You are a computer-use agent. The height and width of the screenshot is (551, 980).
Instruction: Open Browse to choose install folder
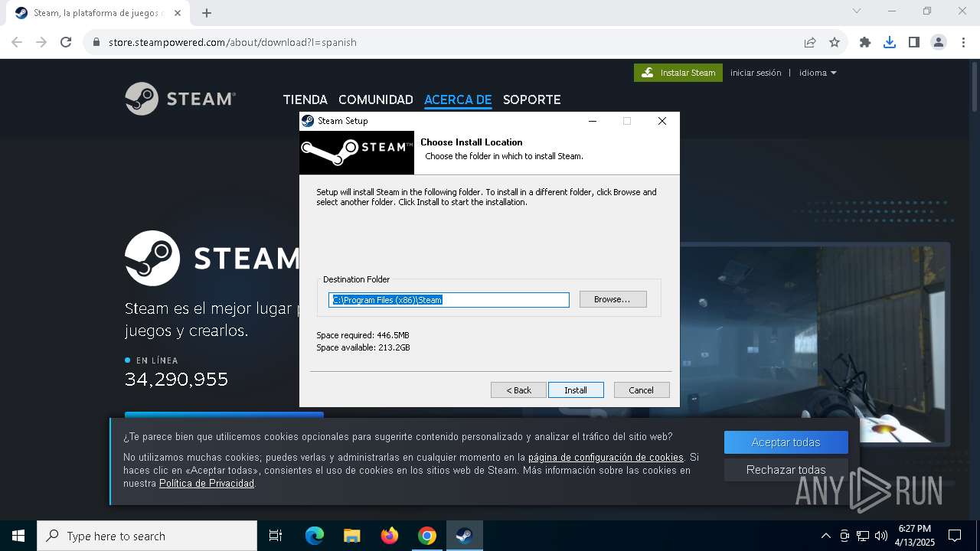coord(612,299)
